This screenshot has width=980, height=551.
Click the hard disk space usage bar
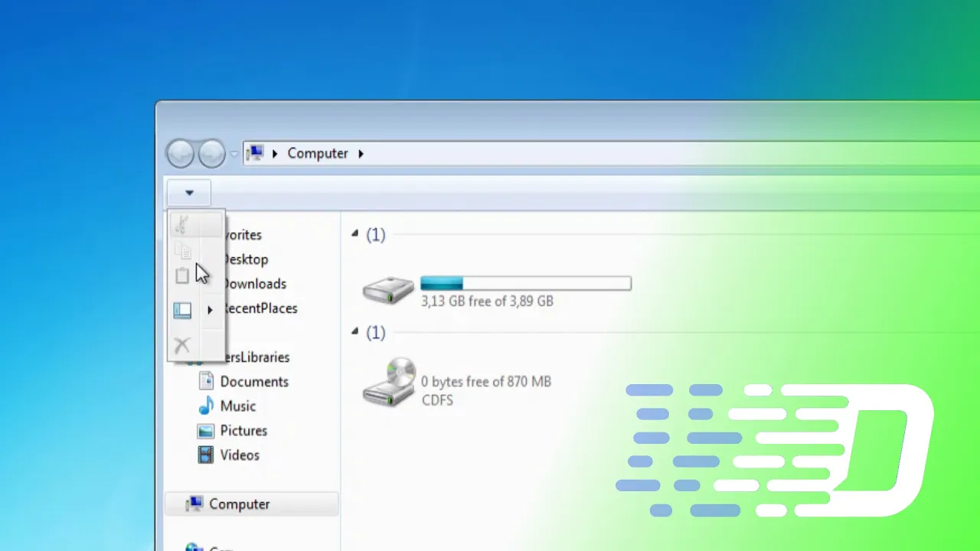click(x=526, y=284)
